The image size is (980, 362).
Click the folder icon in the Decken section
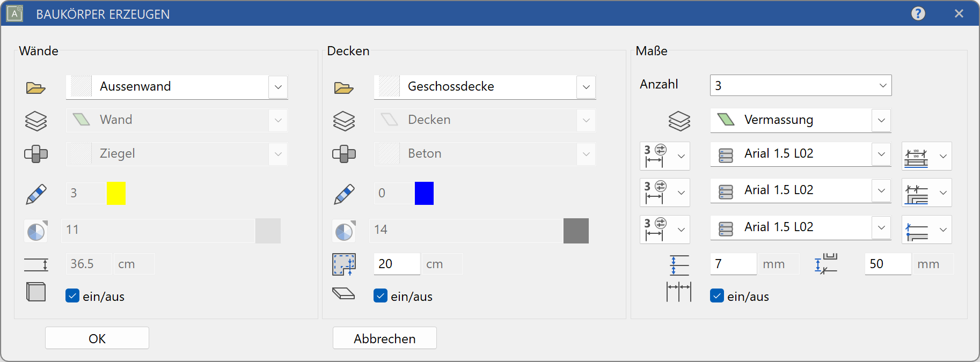point(343,87)
